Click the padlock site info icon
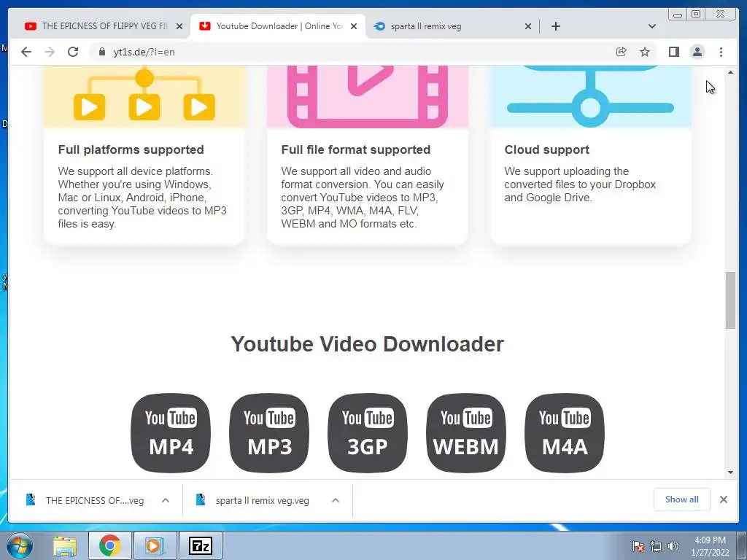747x560 pixels. (x=101, y=52)
